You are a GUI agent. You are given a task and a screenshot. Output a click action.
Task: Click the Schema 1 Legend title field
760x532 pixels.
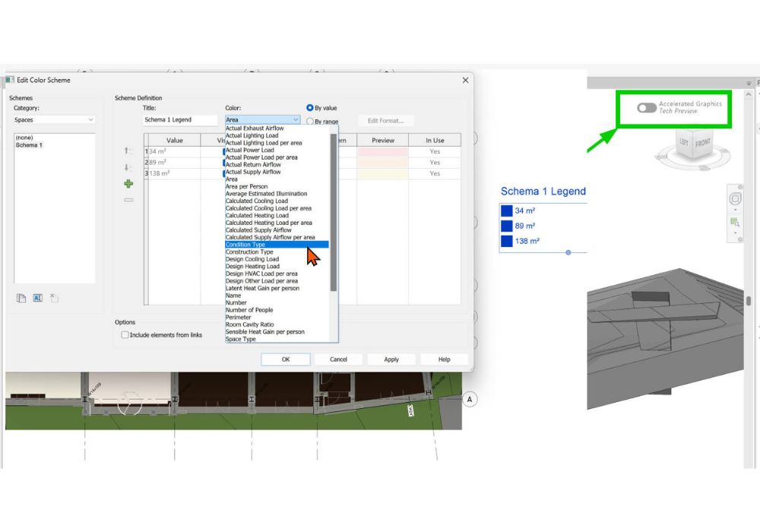pyautogui.click(x=180, y=120)
